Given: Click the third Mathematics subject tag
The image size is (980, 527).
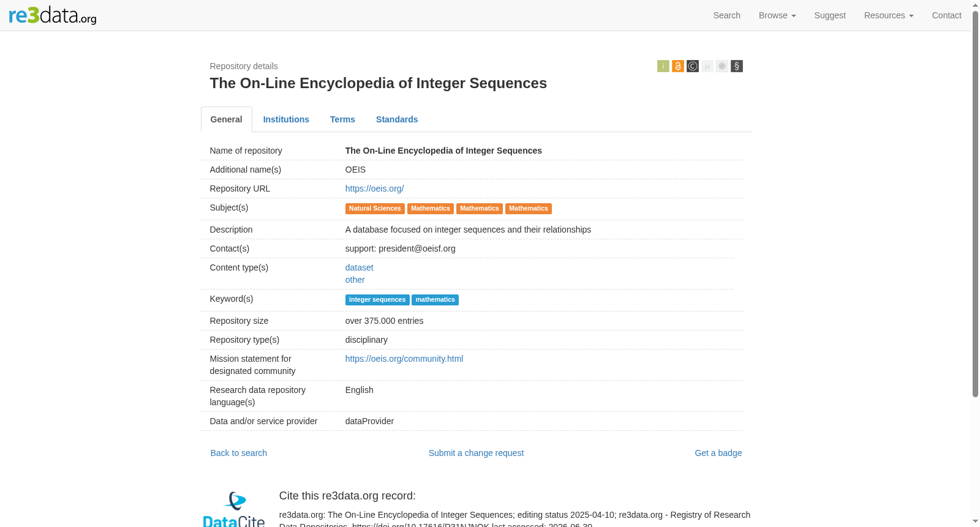Looking at the screenshot, I should [x=529, y=209].
